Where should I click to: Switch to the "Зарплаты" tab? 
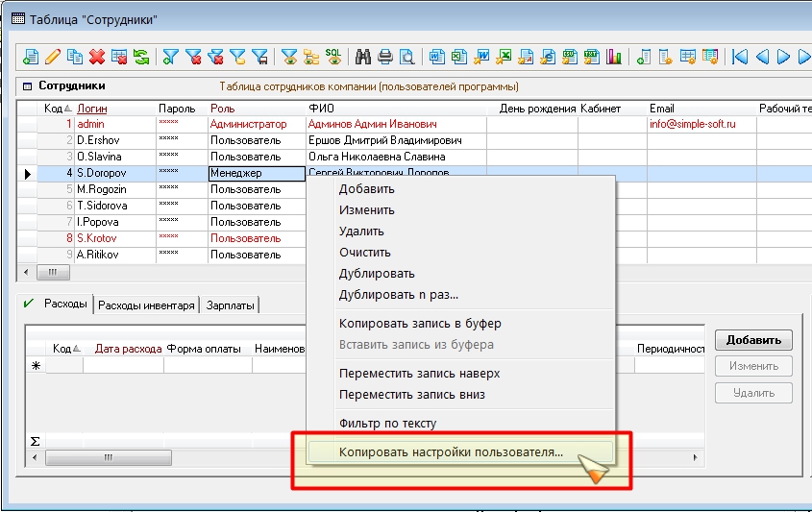coord(231,305)
